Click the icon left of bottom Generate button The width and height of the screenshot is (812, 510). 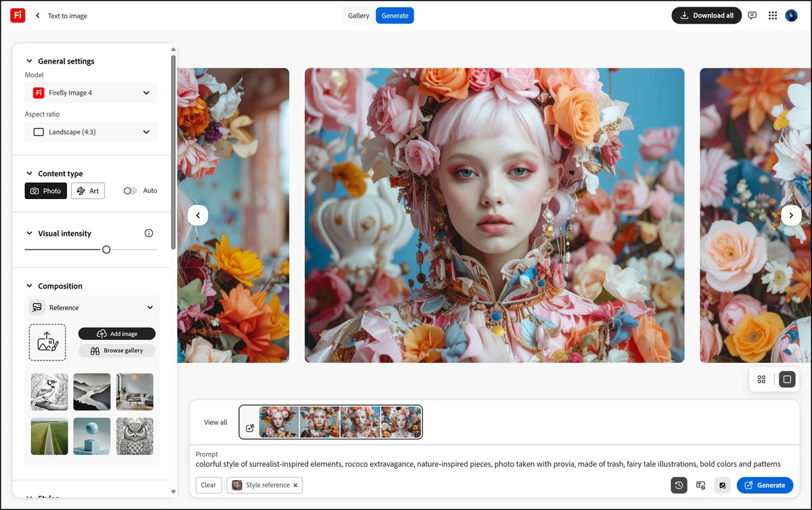(722, 485)
